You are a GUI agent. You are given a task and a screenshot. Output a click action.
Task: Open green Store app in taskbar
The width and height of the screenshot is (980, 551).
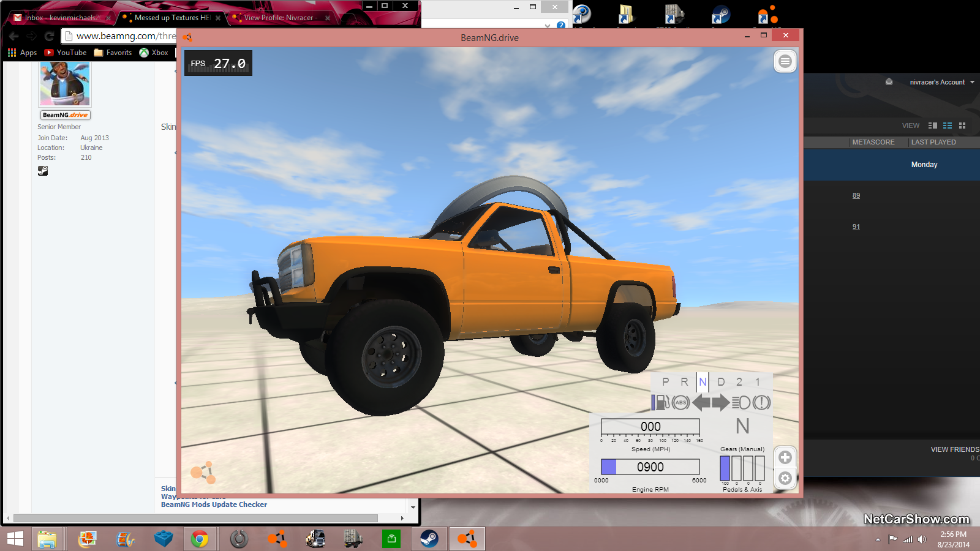391,539
